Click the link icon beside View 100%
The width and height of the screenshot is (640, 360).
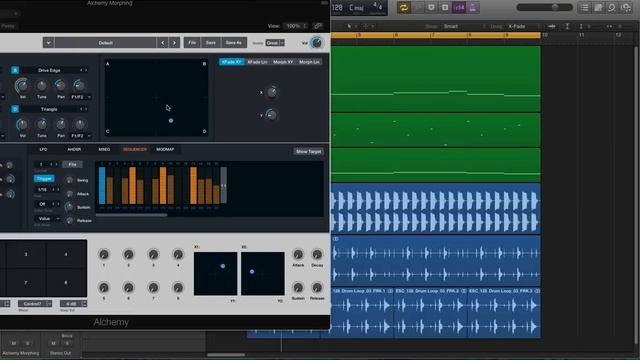coord(318,26)
